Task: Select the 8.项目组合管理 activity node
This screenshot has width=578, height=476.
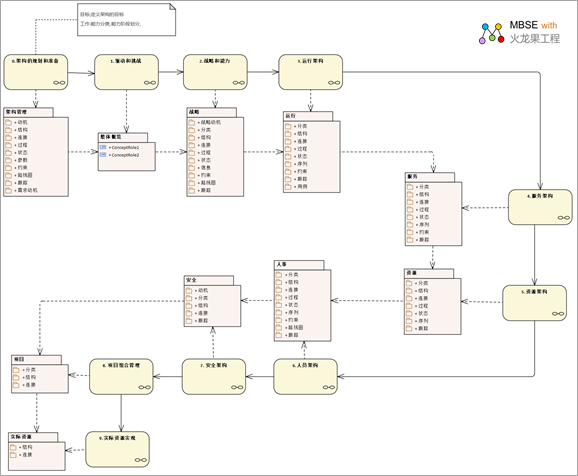Action: [121, 376]
